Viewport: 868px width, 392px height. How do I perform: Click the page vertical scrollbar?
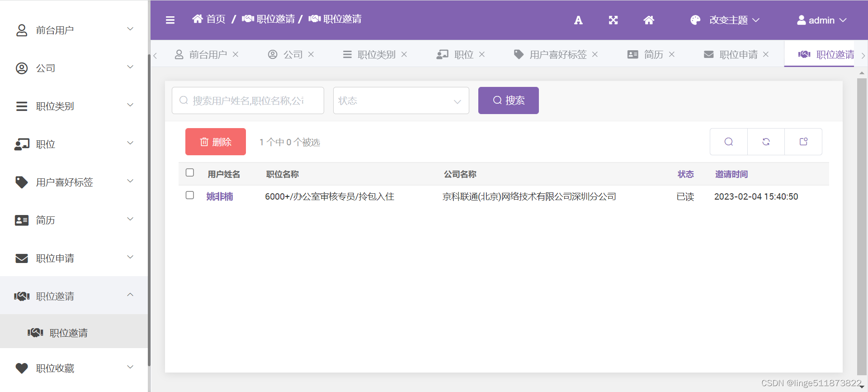[862, 226]
